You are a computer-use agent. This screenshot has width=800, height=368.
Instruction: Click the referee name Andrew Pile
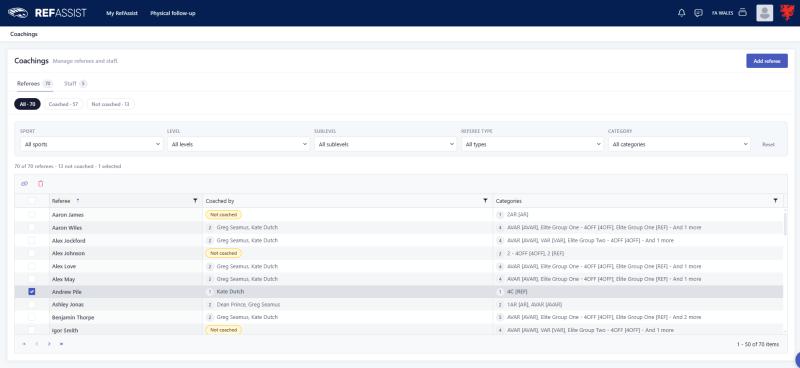point(67,292)
